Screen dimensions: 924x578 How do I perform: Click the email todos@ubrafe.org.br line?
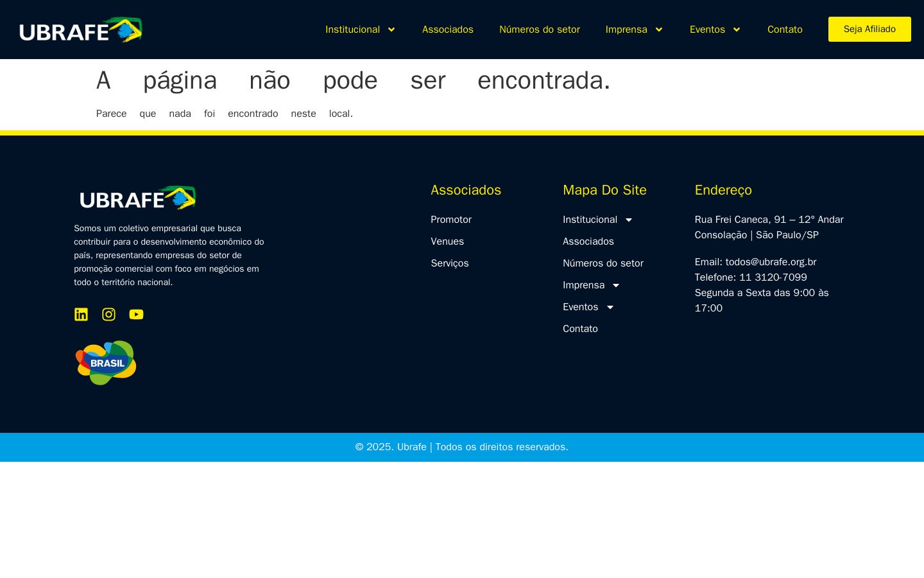[x=755, y=262]
